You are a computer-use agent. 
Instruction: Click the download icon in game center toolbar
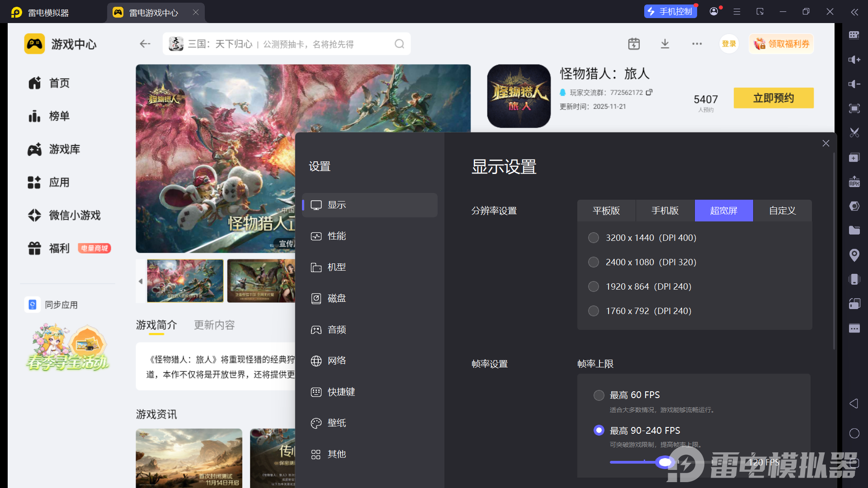click(665, 44)
